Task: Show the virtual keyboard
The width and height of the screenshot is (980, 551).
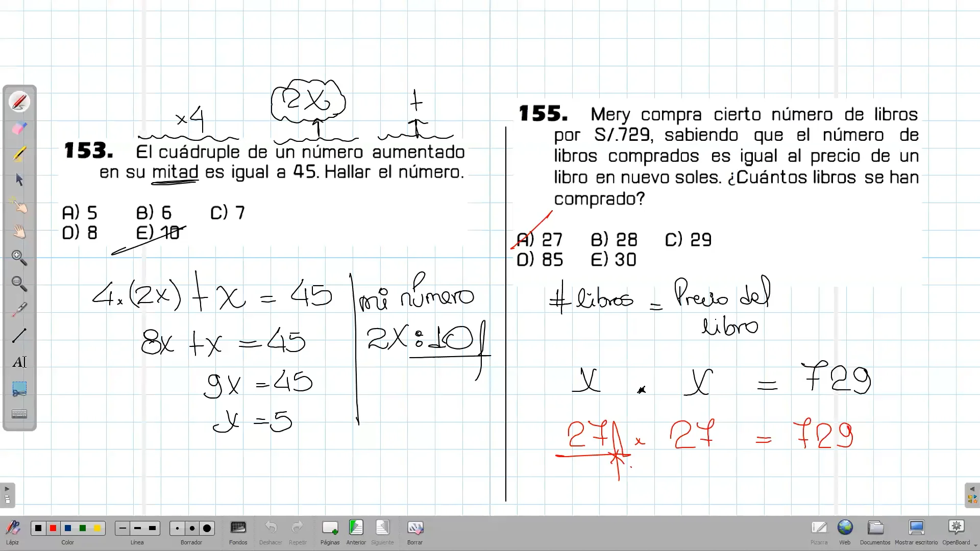Action: (x=19, y=414)
